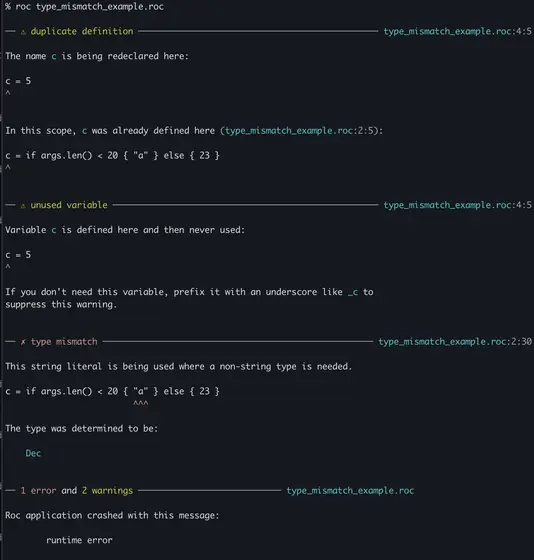Image resolution: width=534 pixels, height=560 pixels.
Task: Click the file name link in the summary line
Action: click(x=350, y=491)
